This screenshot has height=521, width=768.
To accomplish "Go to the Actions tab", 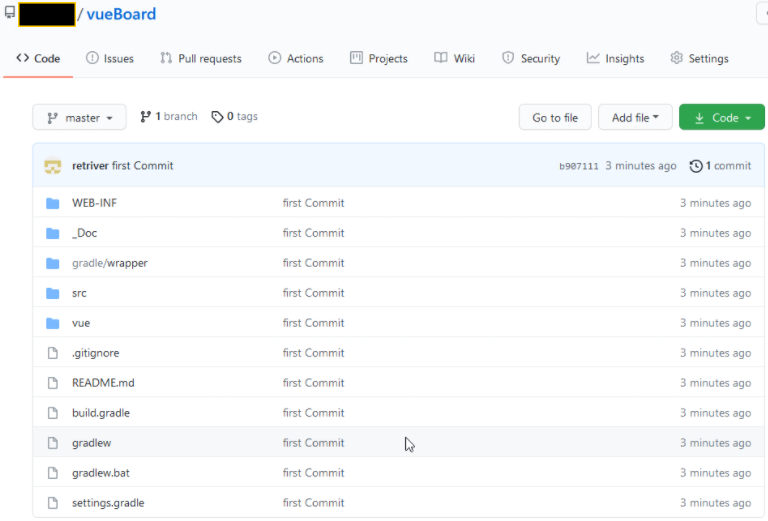I will coord(296,58).
